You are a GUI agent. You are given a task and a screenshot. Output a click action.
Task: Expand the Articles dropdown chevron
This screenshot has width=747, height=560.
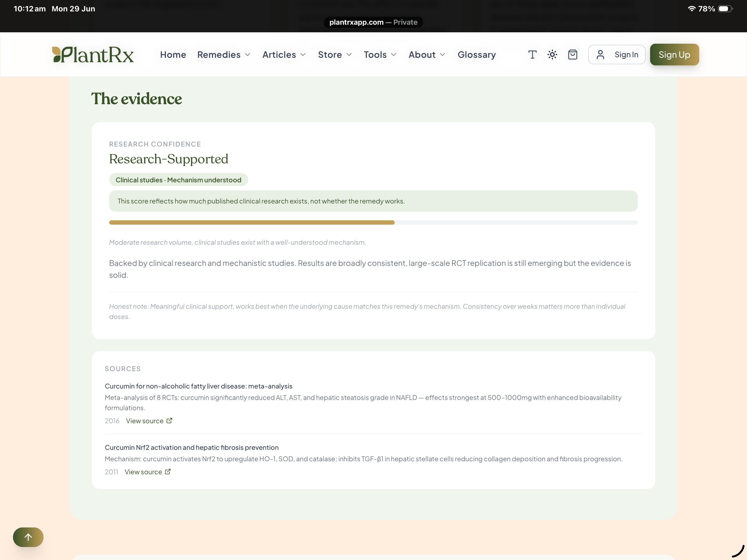303,55
